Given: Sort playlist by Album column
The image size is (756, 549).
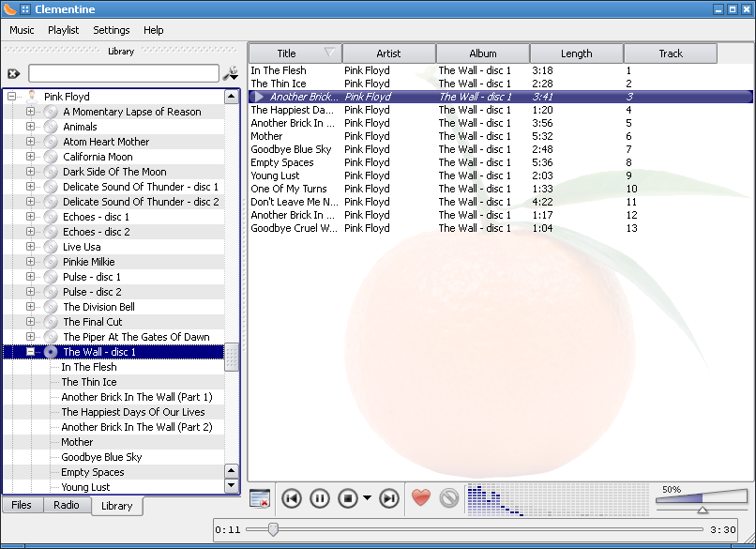Looking at the screenshot, I should click(483, 53).
